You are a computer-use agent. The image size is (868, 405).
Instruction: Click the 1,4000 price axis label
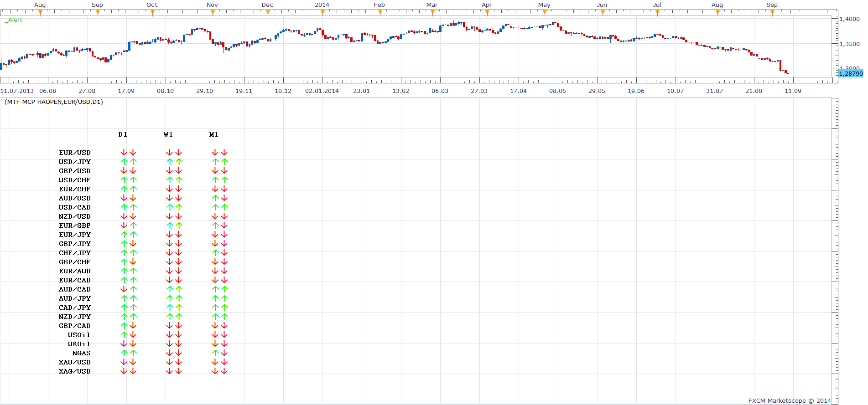(850, 19)
